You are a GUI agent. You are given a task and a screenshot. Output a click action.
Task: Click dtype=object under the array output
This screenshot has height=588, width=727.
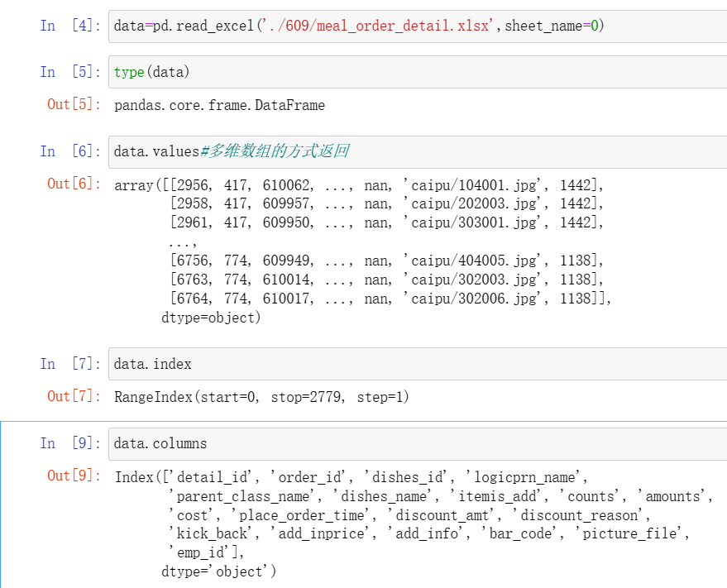(x=211, y=318)
